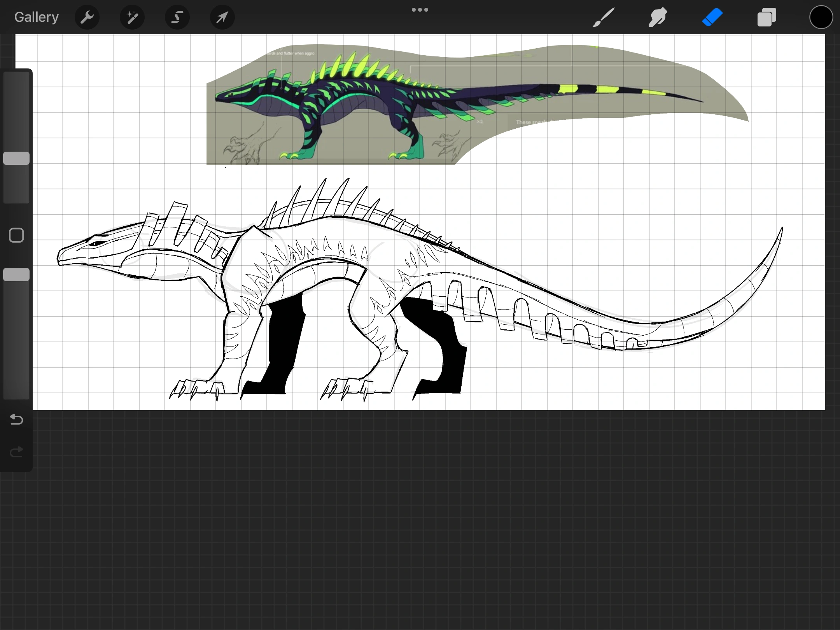Open the color picker circle
The width and height of the screenshot is (840, 630).
(x=821, y=17)
